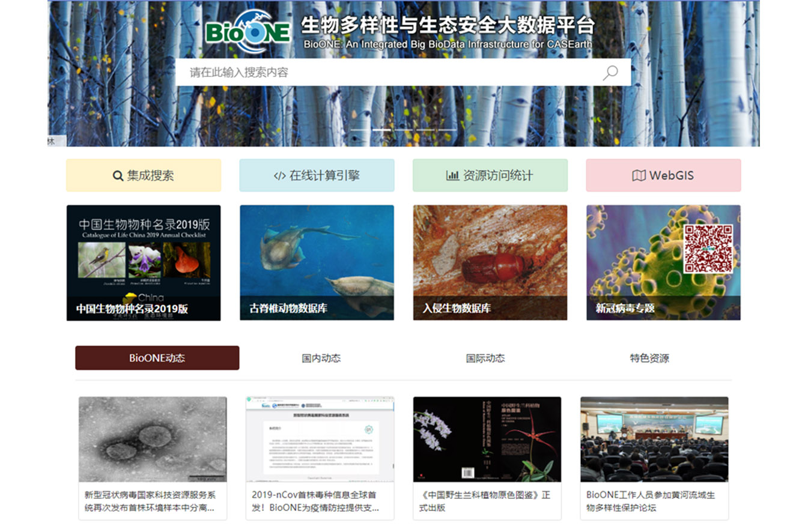Open 新冠病毒专题 card

[x=663, y=262]
